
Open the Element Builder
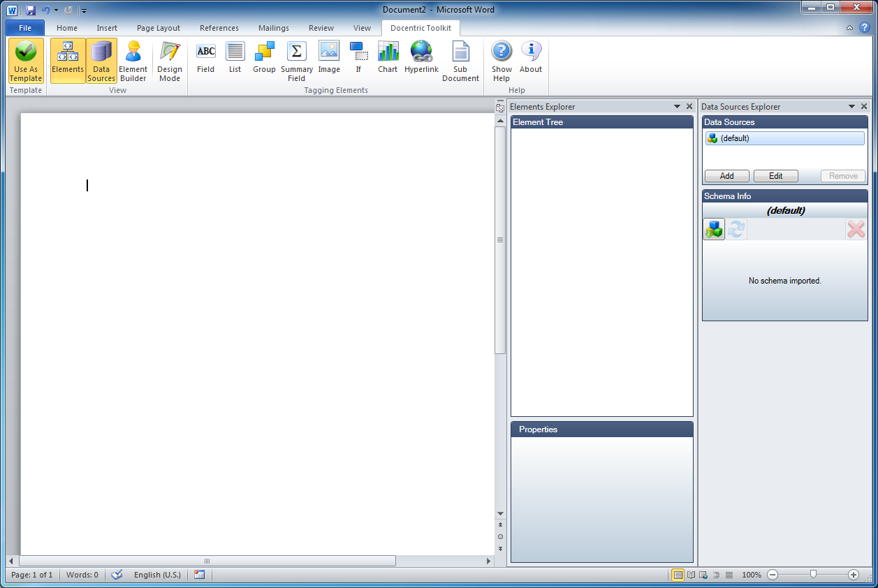133,61
